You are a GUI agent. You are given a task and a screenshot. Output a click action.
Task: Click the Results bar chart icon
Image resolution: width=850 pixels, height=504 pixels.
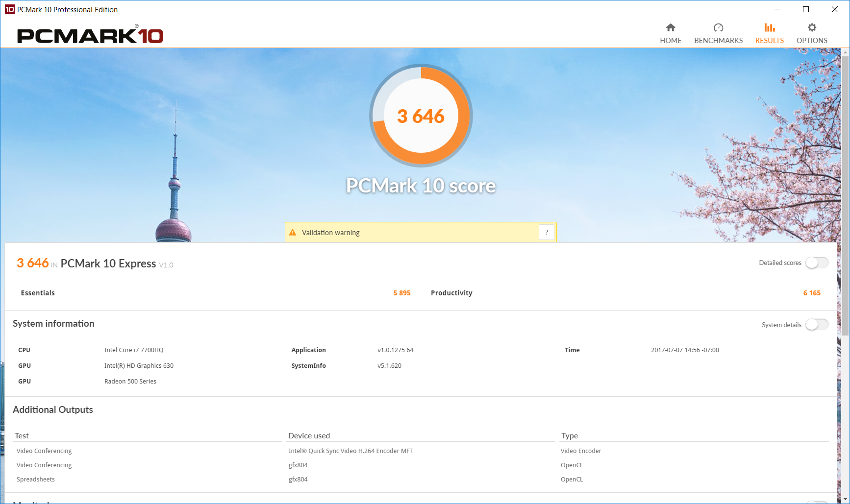pyautogui.click(x=770, y=27)
